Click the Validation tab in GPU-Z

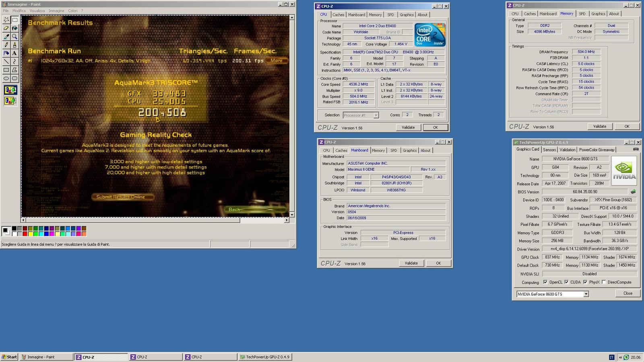[x=568, y=150]
